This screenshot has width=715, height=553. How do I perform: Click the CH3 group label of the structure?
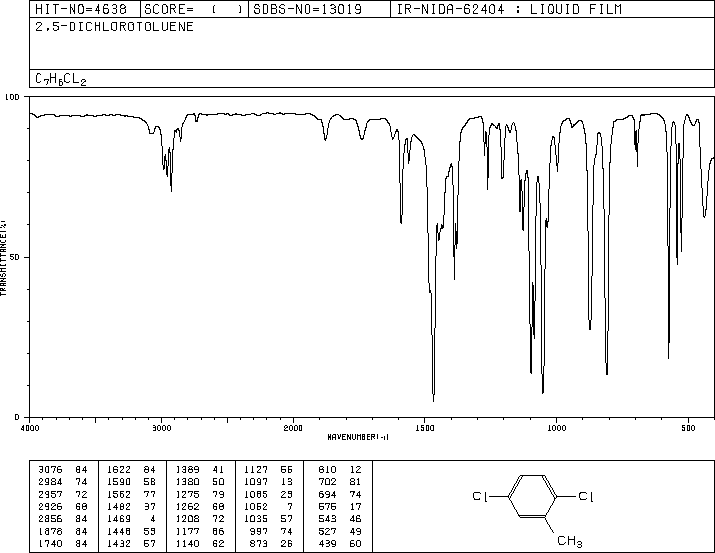pyautogui.click(x=570, y=541)
